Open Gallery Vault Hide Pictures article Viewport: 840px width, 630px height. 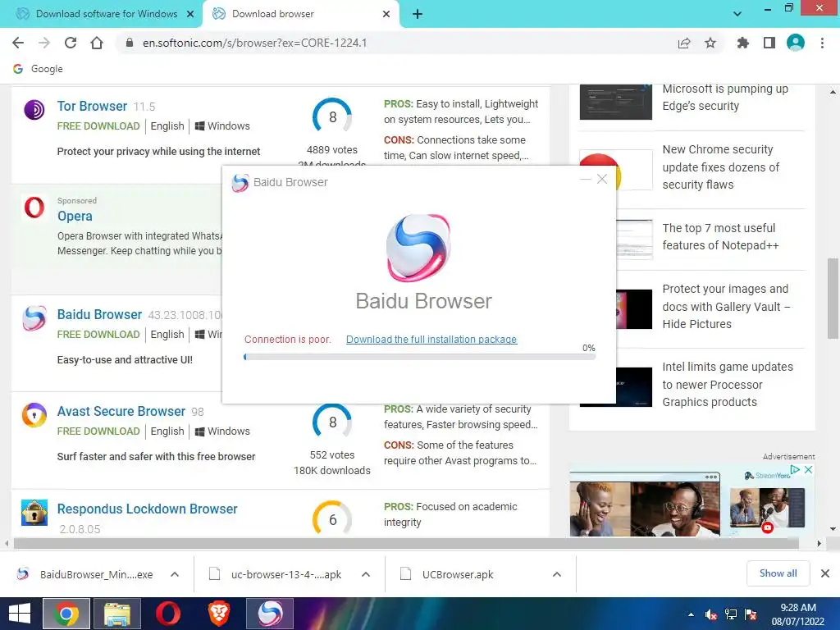727,307
